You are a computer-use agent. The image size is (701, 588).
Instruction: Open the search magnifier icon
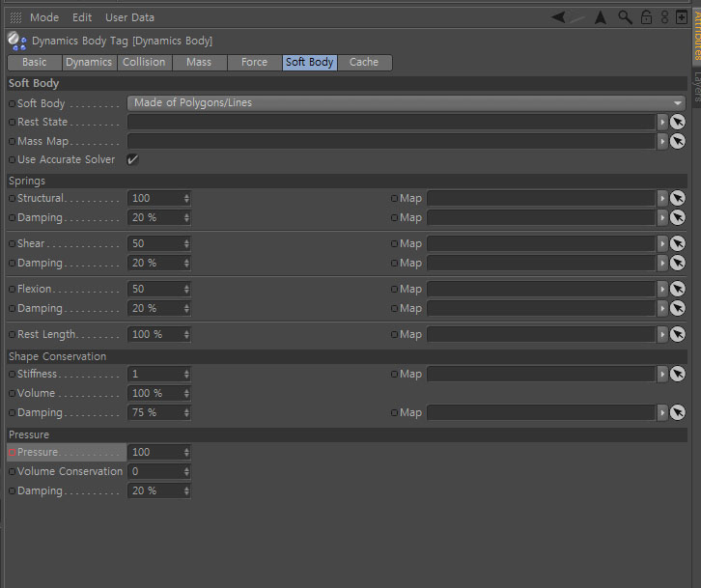625,17
